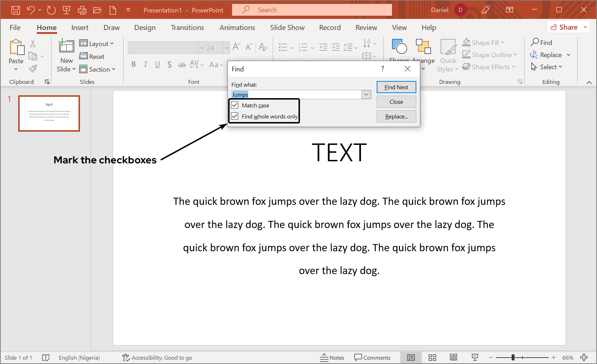Click the zoom slider handle
This screenshot has height=364, width=597.
pos(513,358)
